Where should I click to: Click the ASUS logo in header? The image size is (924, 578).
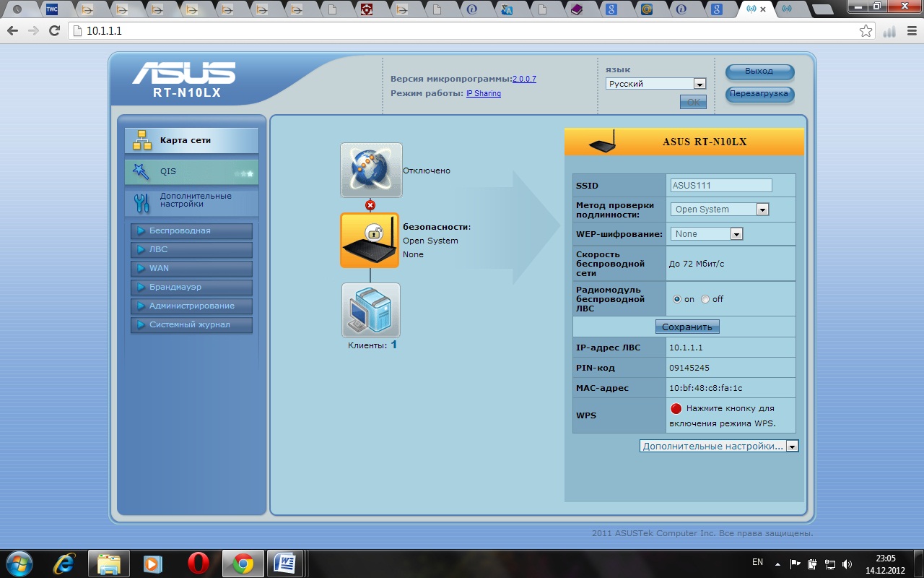(x=184, y=74)
